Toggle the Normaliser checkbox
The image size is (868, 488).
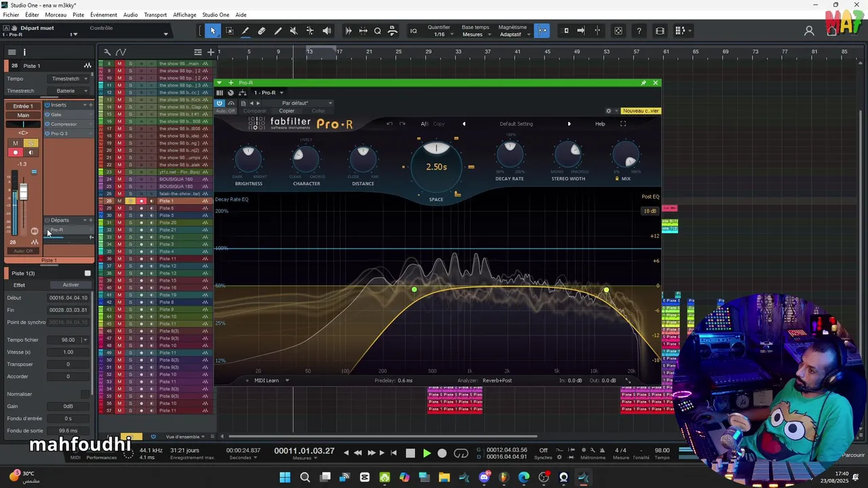tap(85, 394)
